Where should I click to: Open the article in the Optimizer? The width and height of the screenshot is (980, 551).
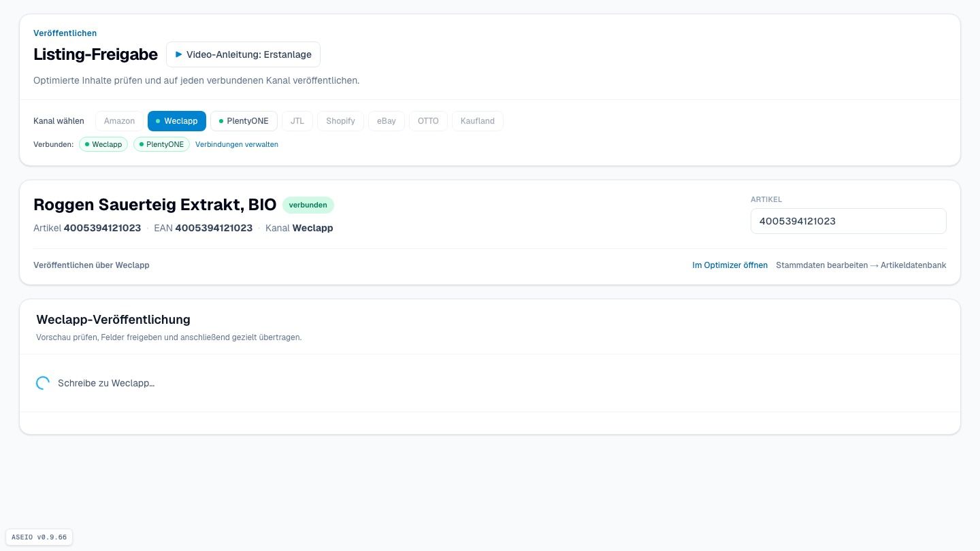[730, 265]
